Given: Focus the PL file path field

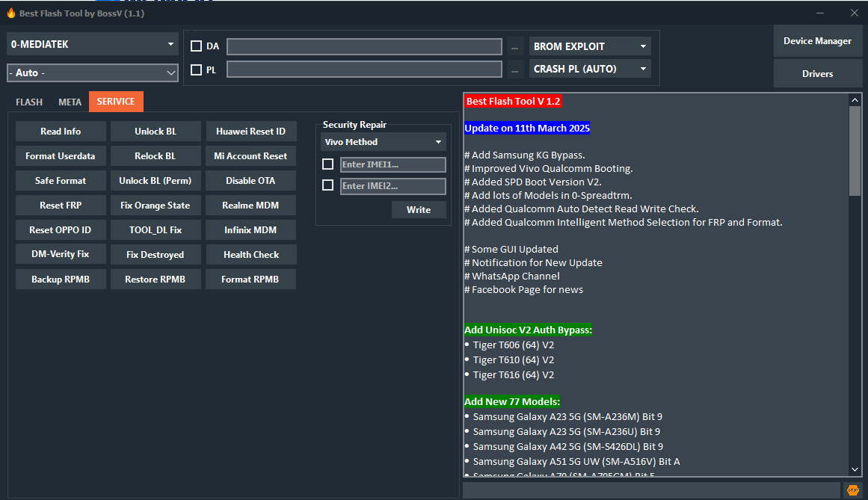Looking at the screenshot, I should pyautogui.click(x=364, y=70).
